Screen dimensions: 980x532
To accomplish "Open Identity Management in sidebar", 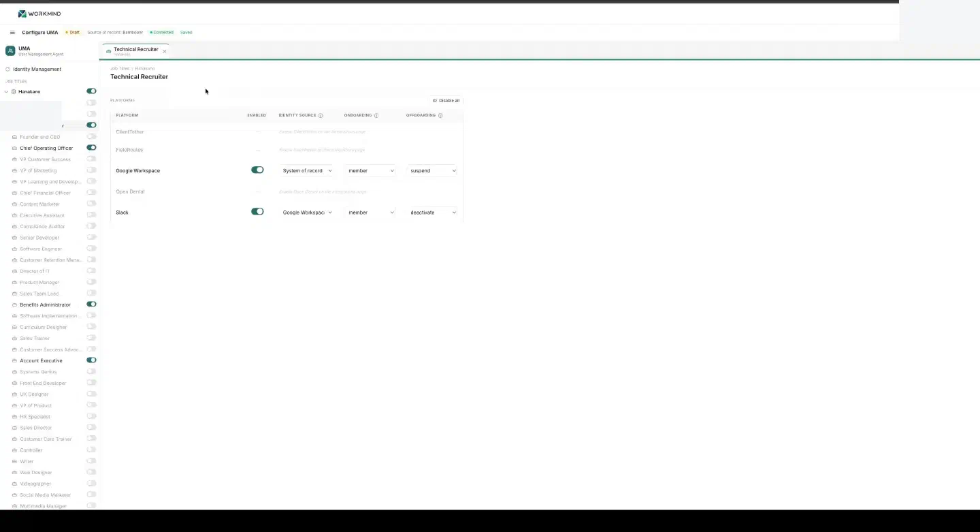I will (37, 69).
